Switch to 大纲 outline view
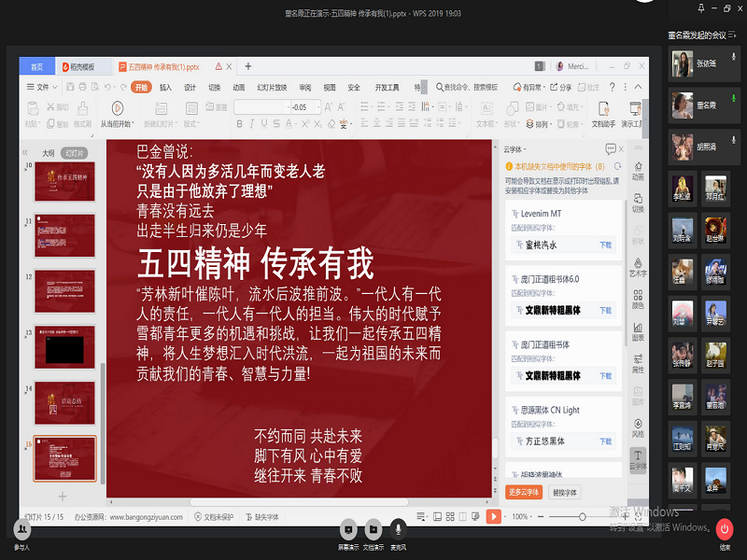This screenshot has height=560, width=747. pos(48,152)
